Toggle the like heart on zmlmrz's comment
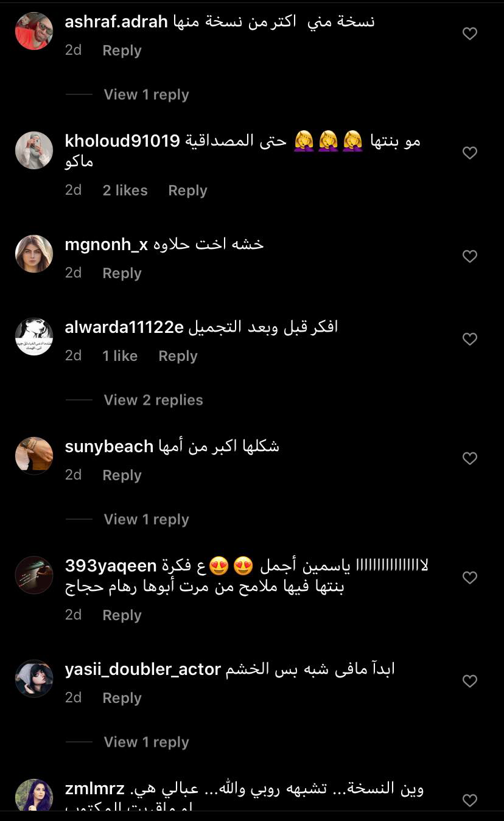This screenshot has height=821, width=504. pos(470,800)
